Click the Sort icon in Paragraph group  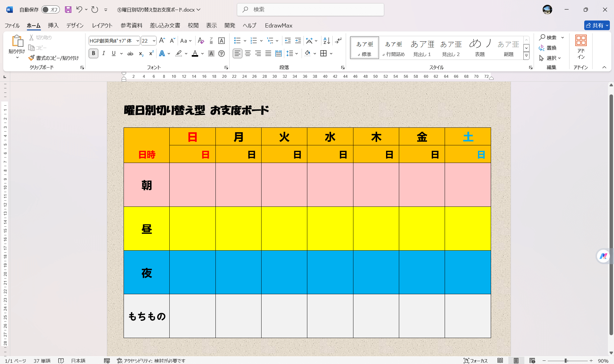[326, 41]
